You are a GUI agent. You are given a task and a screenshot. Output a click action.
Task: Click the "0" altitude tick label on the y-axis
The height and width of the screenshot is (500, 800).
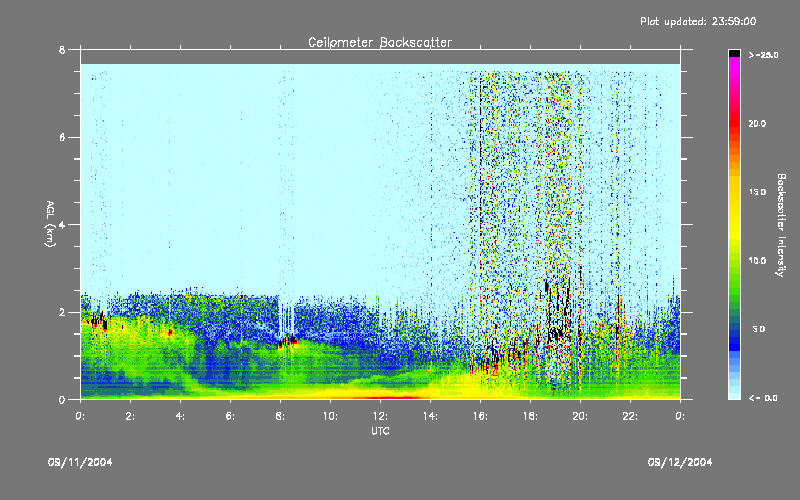[x=62, y=400]
